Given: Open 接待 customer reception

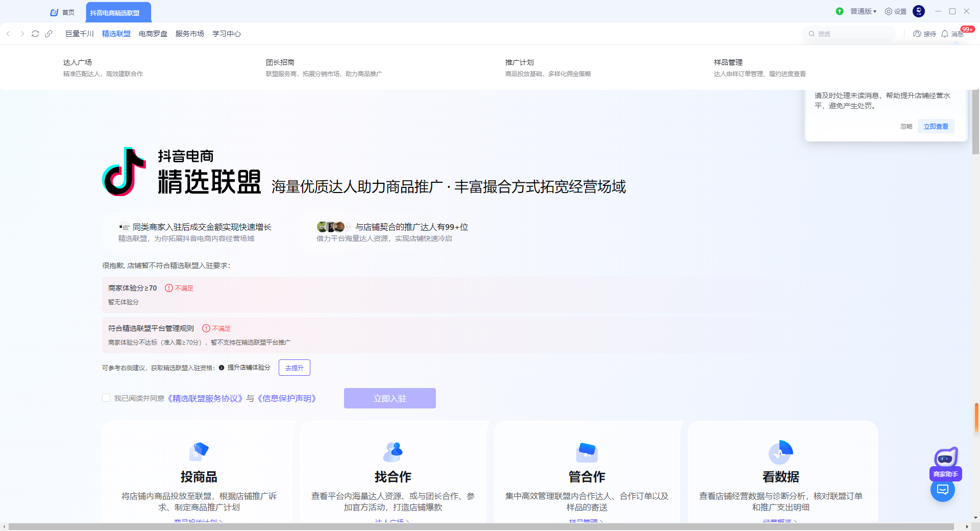Looking at the screenshot, I should [924, 34].
